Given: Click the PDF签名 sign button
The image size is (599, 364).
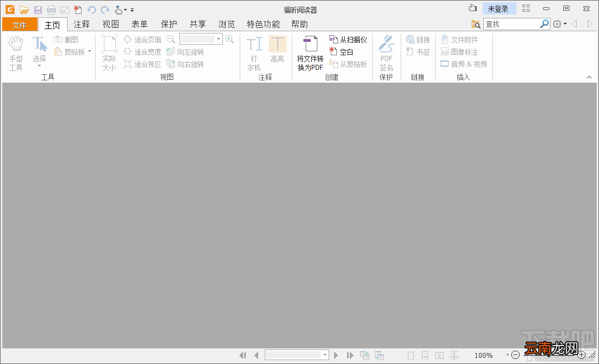Looking at the screenshot, I should click(x=386, y=54).
